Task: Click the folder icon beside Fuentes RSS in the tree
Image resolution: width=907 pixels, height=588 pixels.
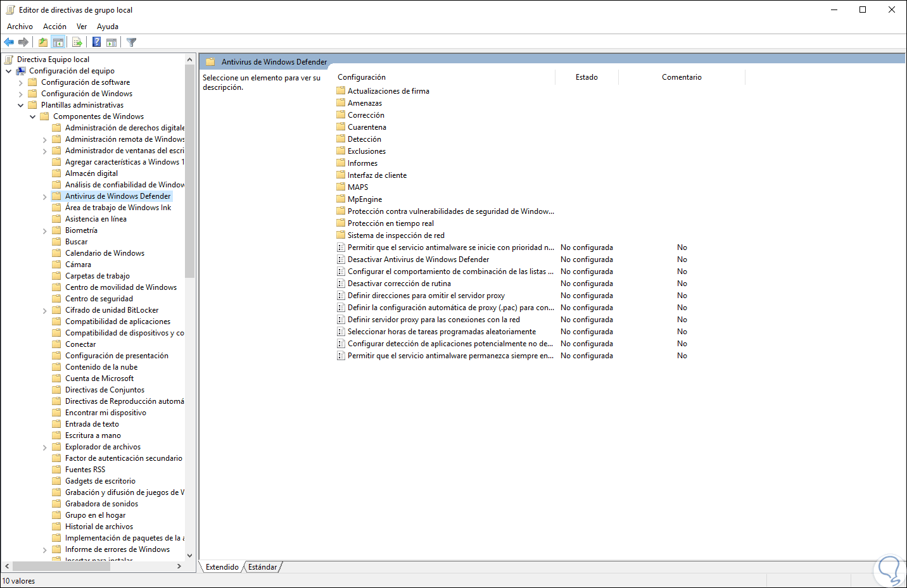Action: 56,470
